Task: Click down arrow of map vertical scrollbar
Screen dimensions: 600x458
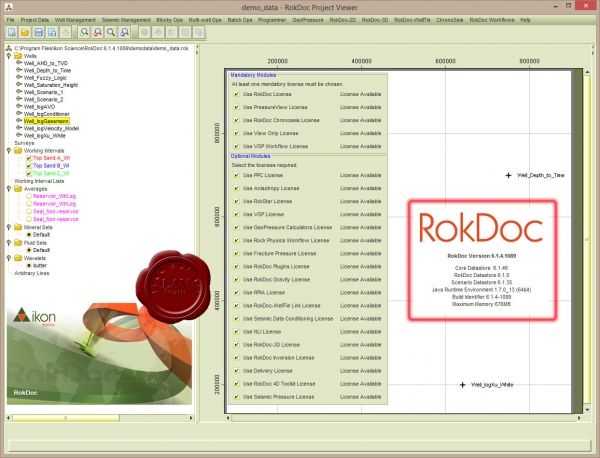Action: click(587, 409)
